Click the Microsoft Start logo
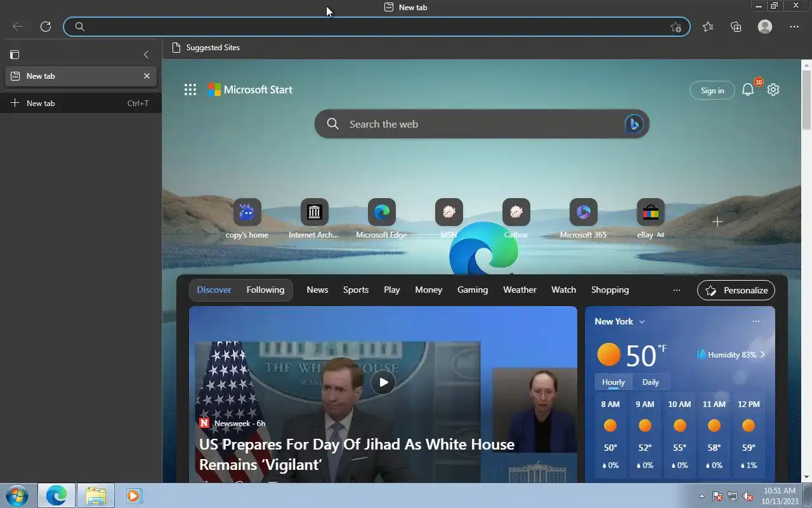812x508 pixels. coord(250,90)
